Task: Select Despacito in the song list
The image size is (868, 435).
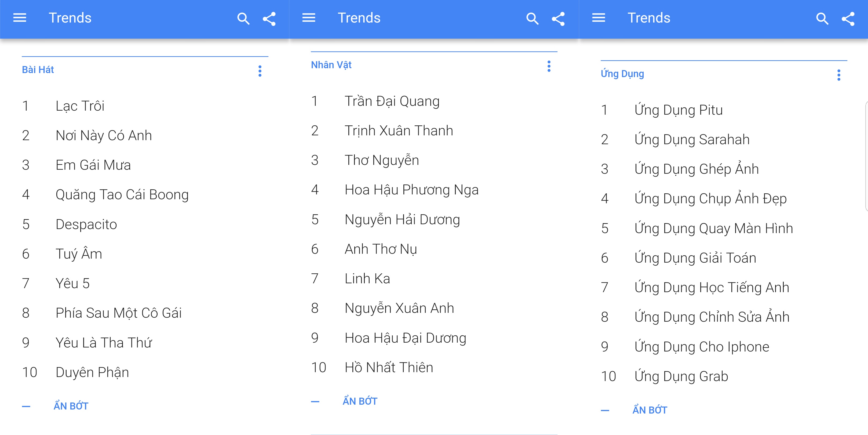Action: click(86, 224)
